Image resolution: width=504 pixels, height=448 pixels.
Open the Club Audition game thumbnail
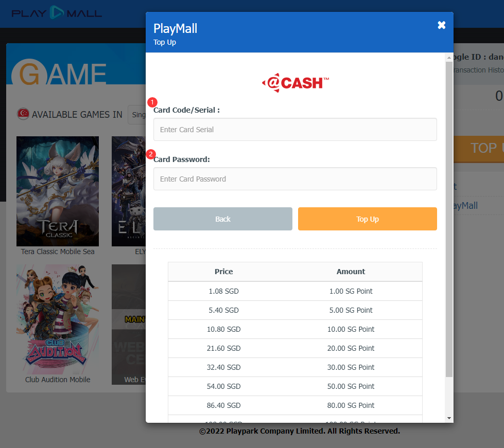pyautogui.click(x=58, y=319)
